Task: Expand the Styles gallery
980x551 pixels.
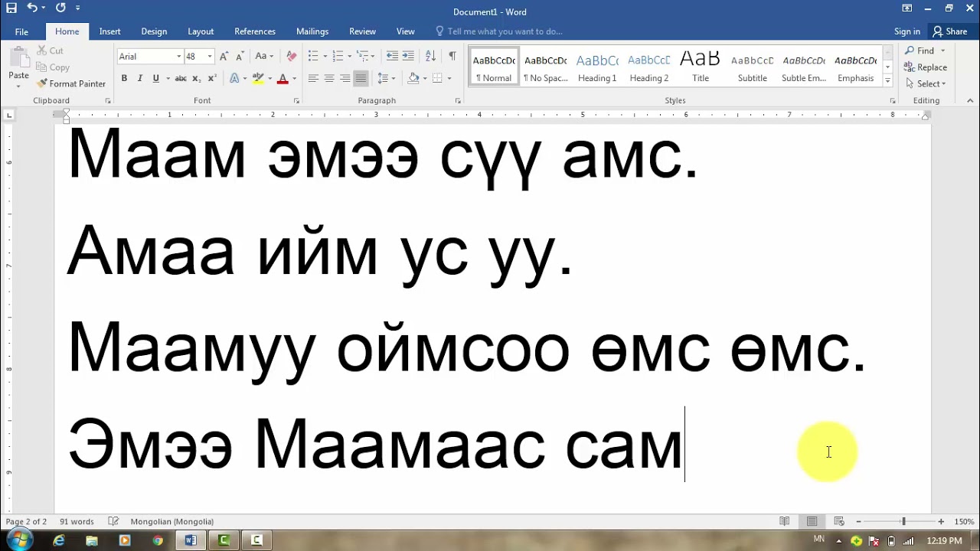Action: pyautogui.click(x=887, y=80)
